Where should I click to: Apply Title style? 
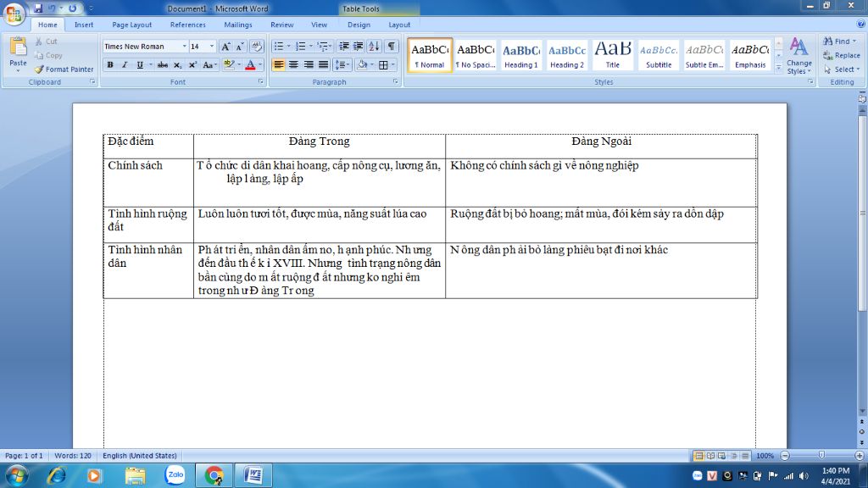(612, 55)
